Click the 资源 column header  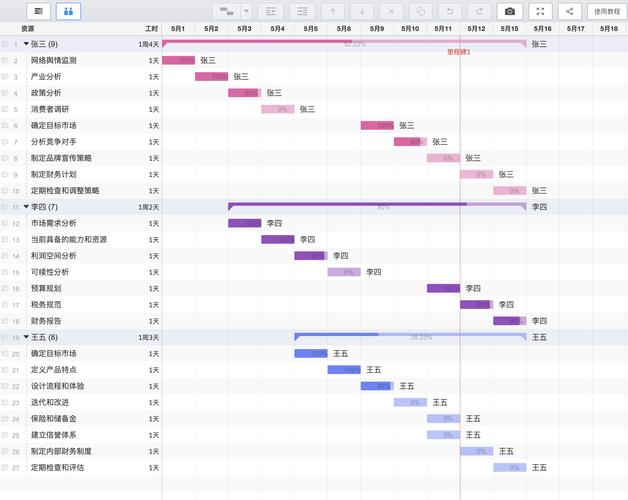click(x=28, y=29)
